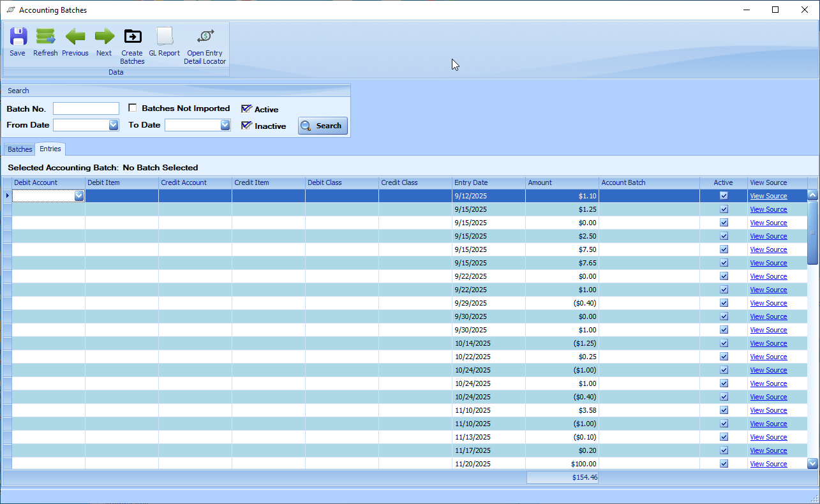Toggle Active checkbox for the $100.00 entry
Screen dimensions: 820x504
point(724,464)
